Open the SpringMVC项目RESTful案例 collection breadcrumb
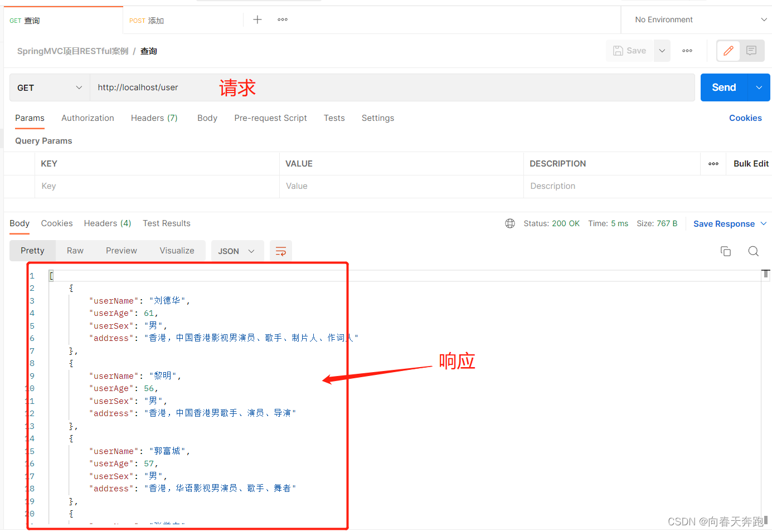 coord(73,51)
